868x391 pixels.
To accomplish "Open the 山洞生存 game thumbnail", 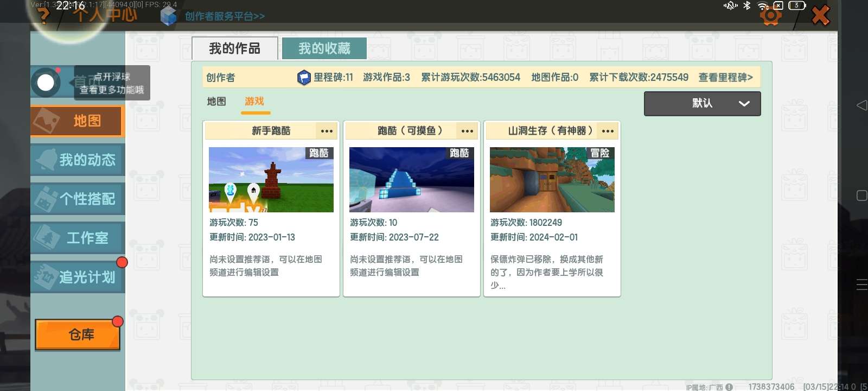I will point(552,180).
